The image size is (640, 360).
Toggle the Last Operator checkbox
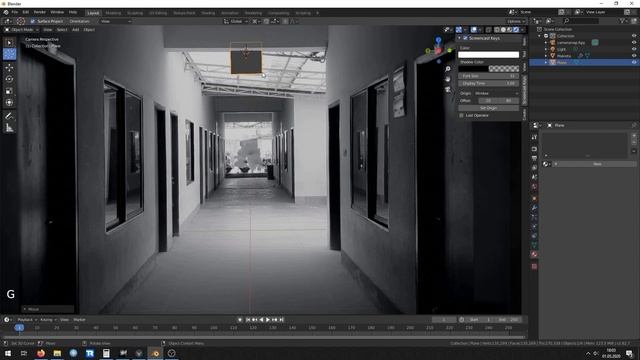pos(462,116)
